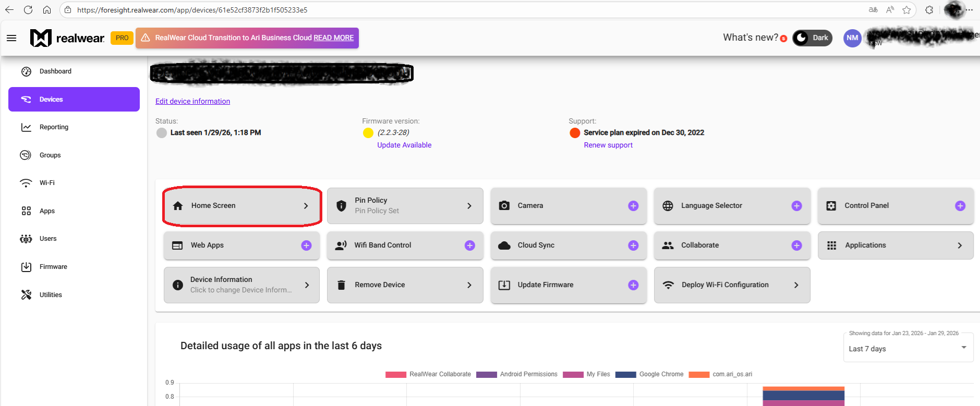
Task: Open Reporting in the sidebar
Action: 54,127
